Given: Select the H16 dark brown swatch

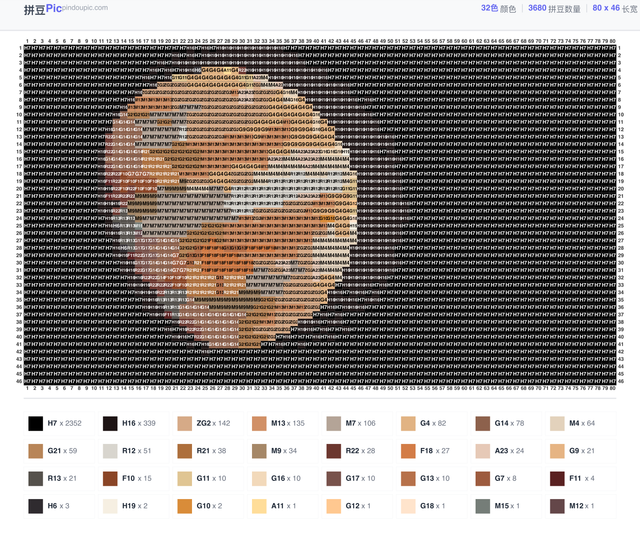Looking at the screenshot, I should click(110, 423).
